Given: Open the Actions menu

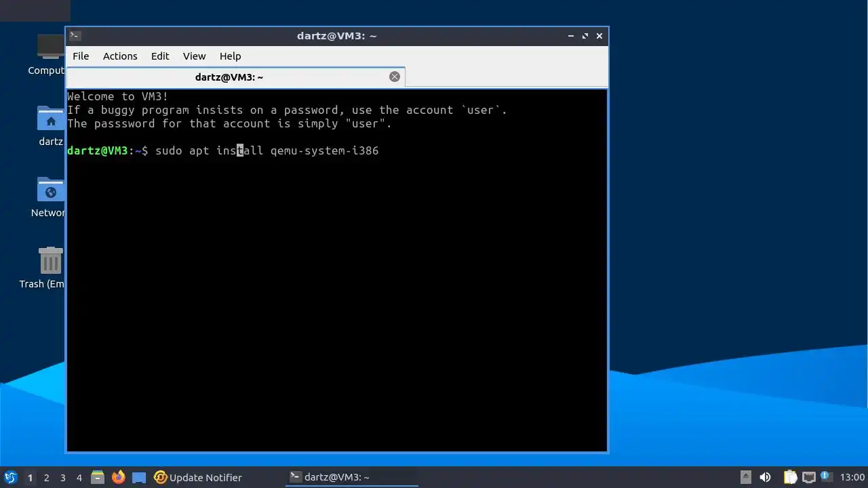Looking at the screenshot, I should [x=120, y=56].
